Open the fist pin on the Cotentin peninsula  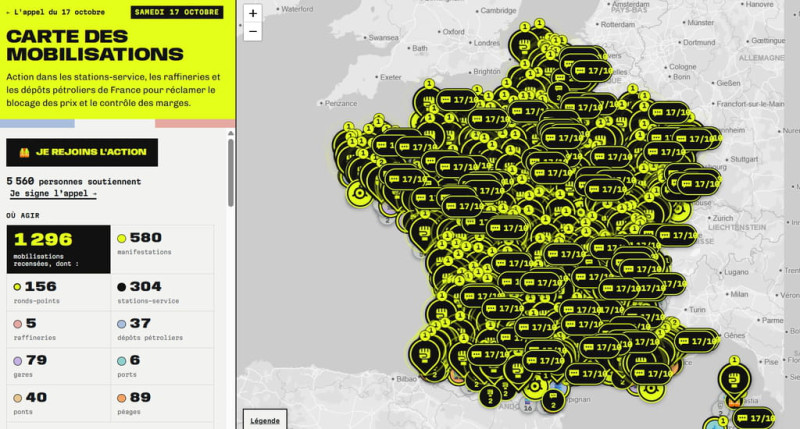click(428, 101)
